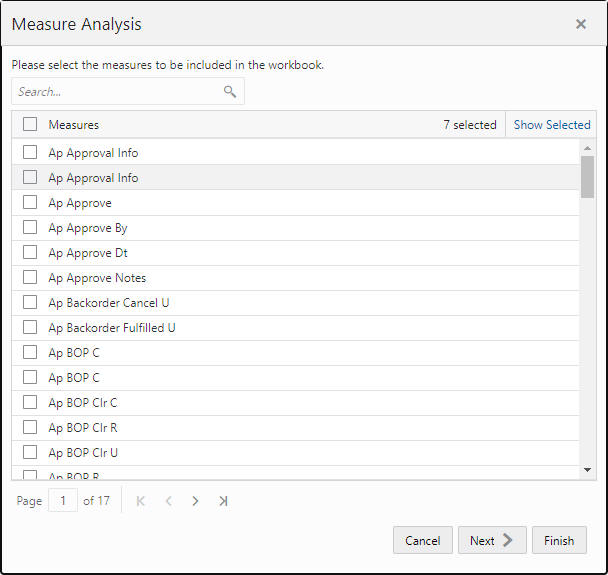Image resolution: width=608 pixels, height=575 pixels.
Task: Jump to the last page
Action: click(223, 501)
